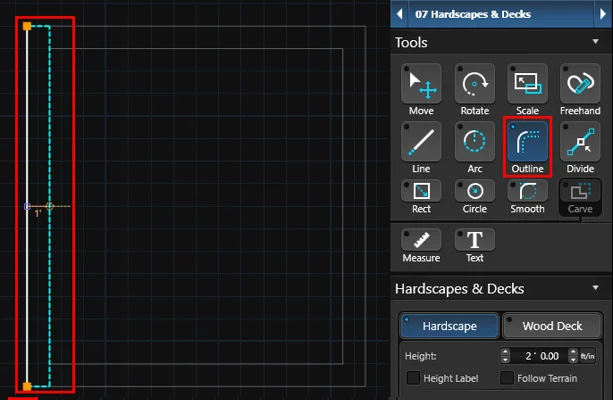Go to previous stage before Hardscapes & Decks

pos(401,14)
